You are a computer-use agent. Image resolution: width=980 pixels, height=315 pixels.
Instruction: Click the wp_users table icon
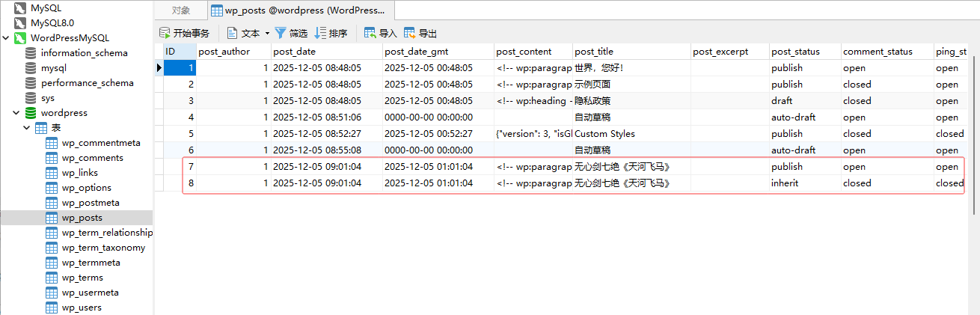click(52, 307)
